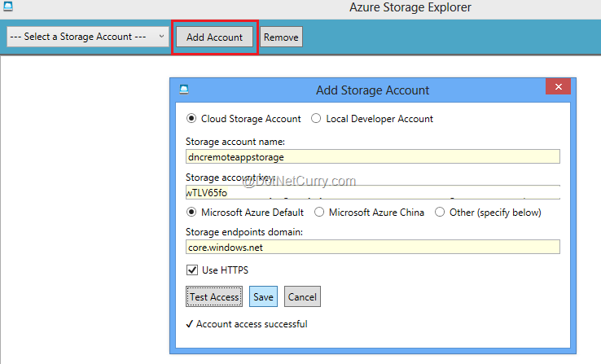601x364 pixels.
Task: Click the Add Storage Account dialog icon
Action: [184, 90]
